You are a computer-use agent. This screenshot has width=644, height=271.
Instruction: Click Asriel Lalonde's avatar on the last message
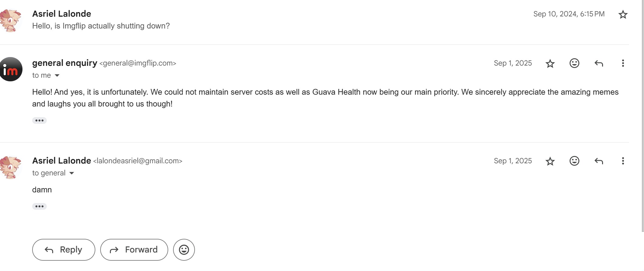tap(11, 168)
